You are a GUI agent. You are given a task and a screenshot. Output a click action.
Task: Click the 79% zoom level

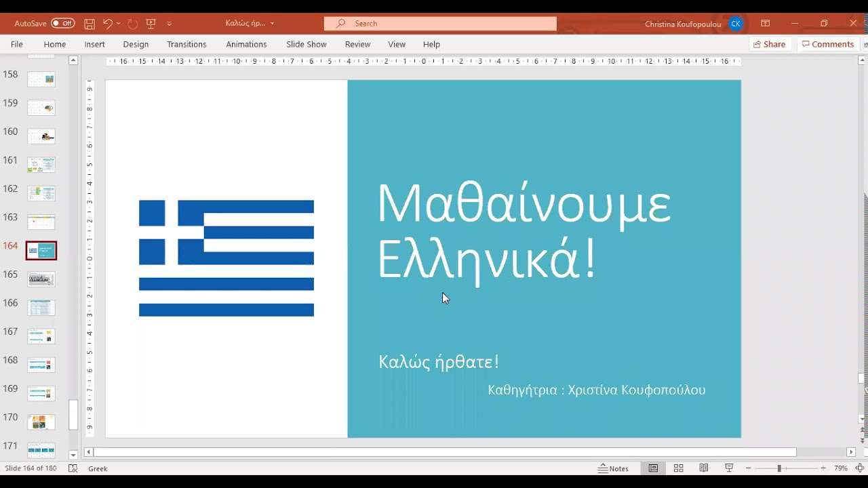[841, 468]
